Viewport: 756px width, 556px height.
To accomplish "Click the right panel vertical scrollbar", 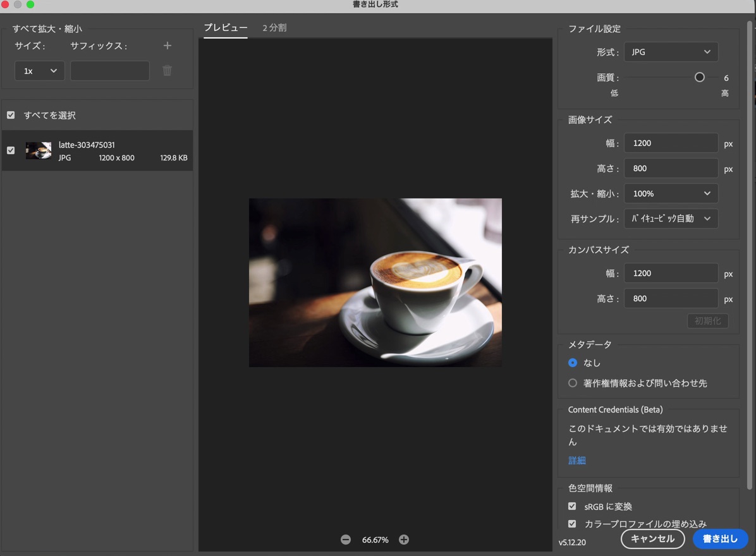I will (749, 255).
